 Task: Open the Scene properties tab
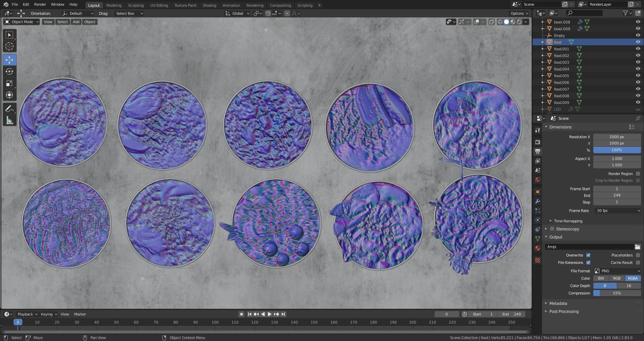[x=538, y=170]
